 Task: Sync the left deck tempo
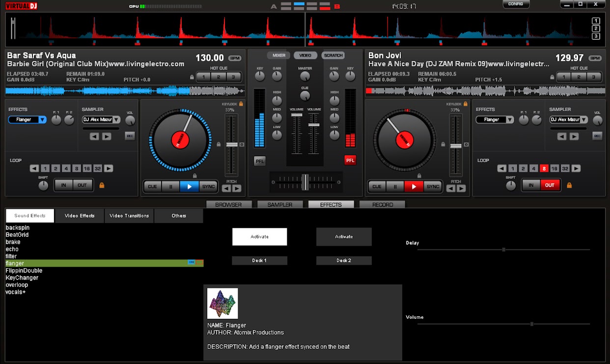(208, 187)
